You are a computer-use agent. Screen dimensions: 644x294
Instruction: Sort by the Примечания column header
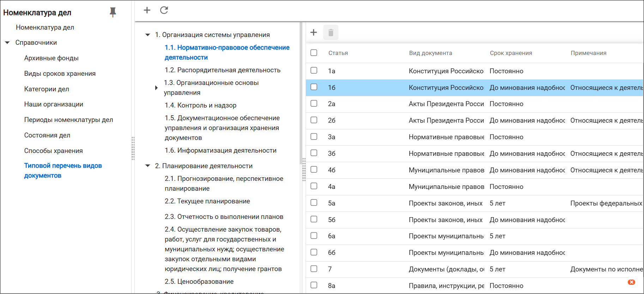click(x=588, y=53)
